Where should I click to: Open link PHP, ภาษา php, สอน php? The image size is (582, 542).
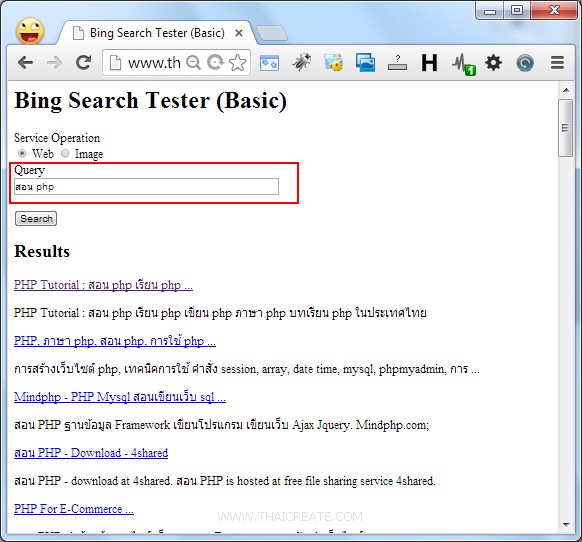tap(115, 341)
